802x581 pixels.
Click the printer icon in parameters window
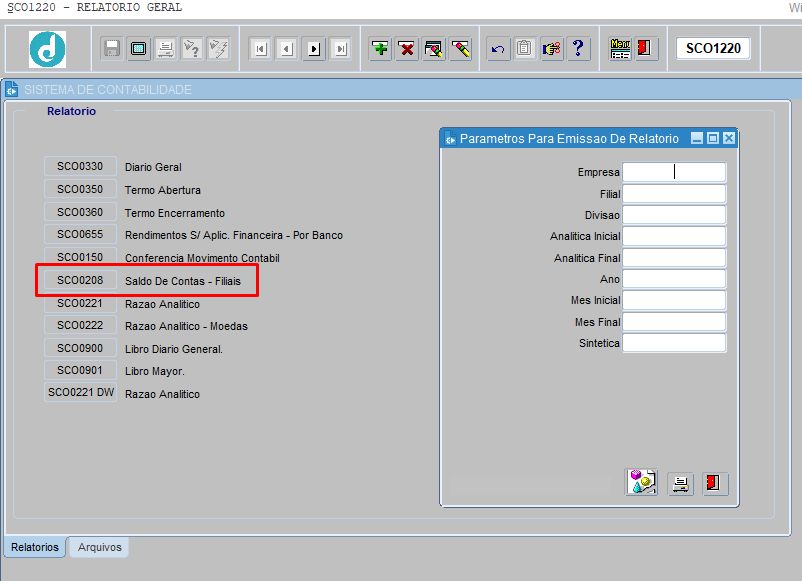(681, 483)
